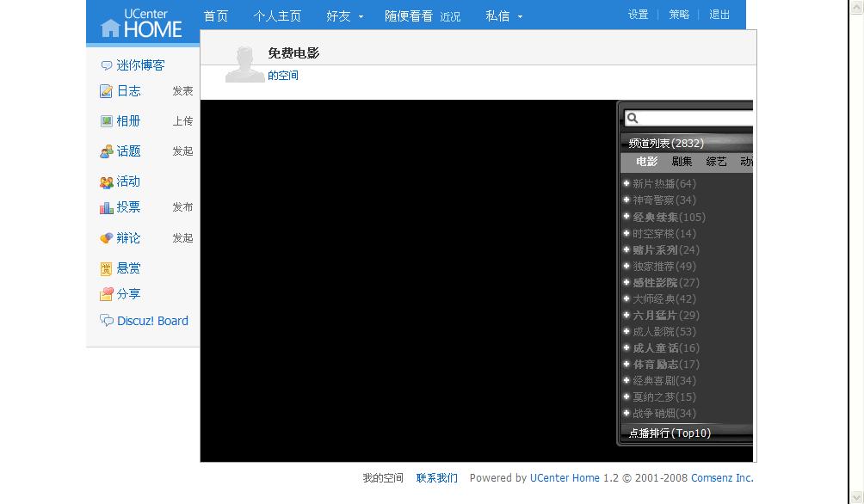
Task: Select 戛纳之梦(15) in channel list
Action: (664, 397)
